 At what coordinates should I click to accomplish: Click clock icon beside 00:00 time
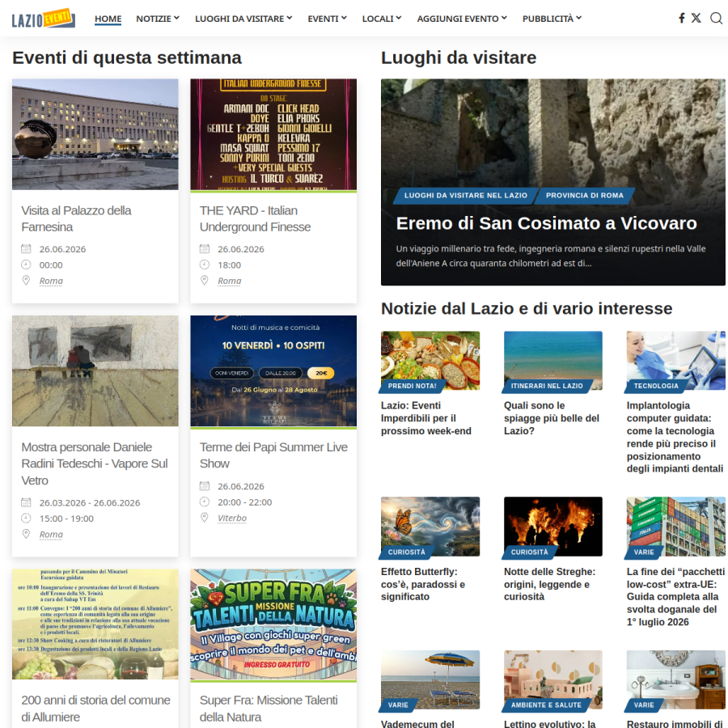(x=26, y=265)
